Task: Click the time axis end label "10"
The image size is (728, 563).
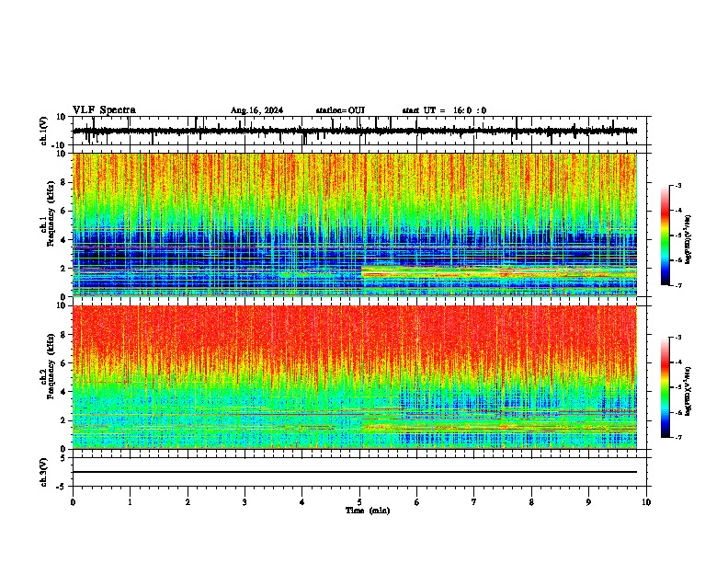Action: coord(646,502)
